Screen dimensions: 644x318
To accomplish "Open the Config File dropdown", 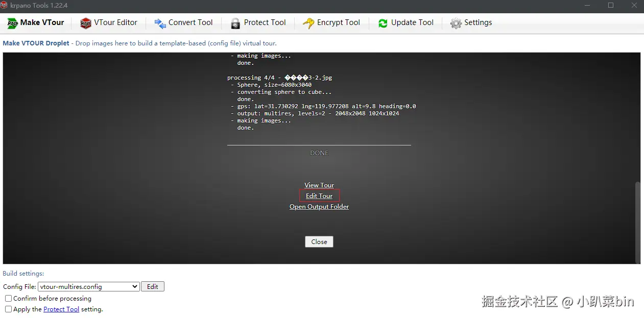I will pyautogui.click(x=89, y=287).
